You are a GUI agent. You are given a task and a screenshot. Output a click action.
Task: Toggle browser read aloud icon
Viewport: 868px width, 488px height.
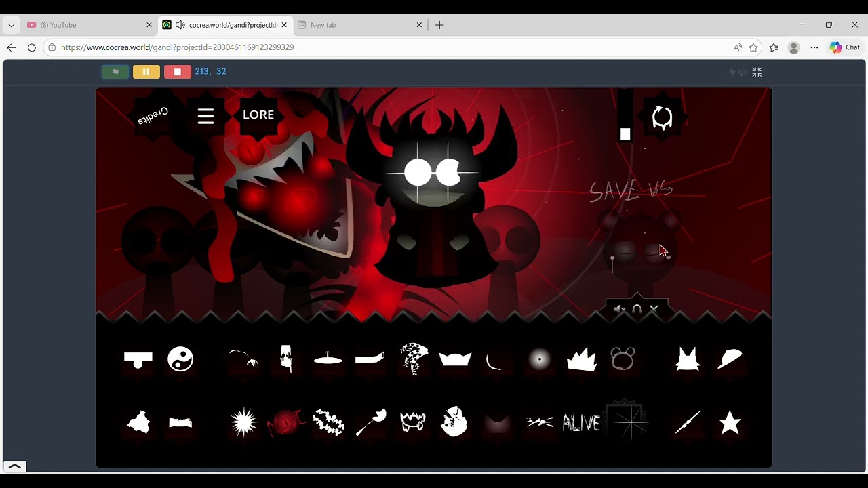737,47
